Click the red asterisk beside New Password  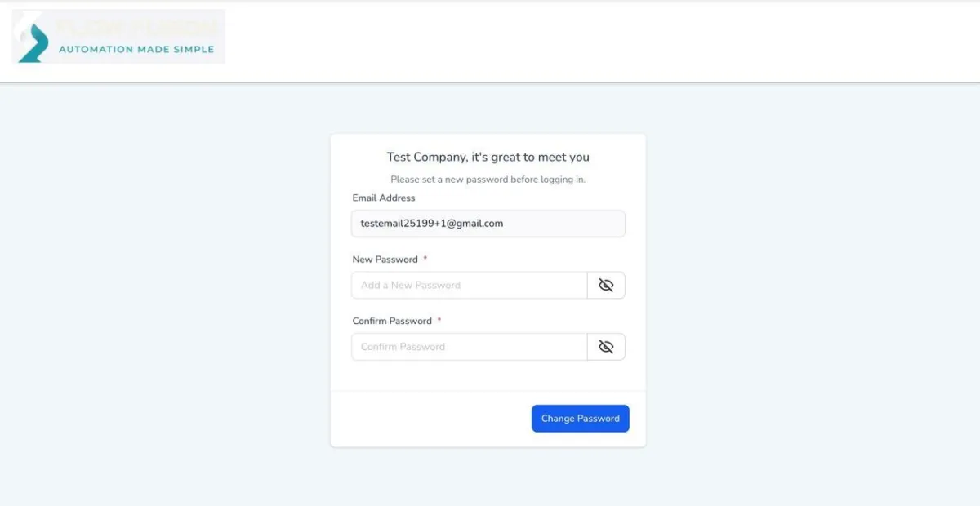pos(425,259)
